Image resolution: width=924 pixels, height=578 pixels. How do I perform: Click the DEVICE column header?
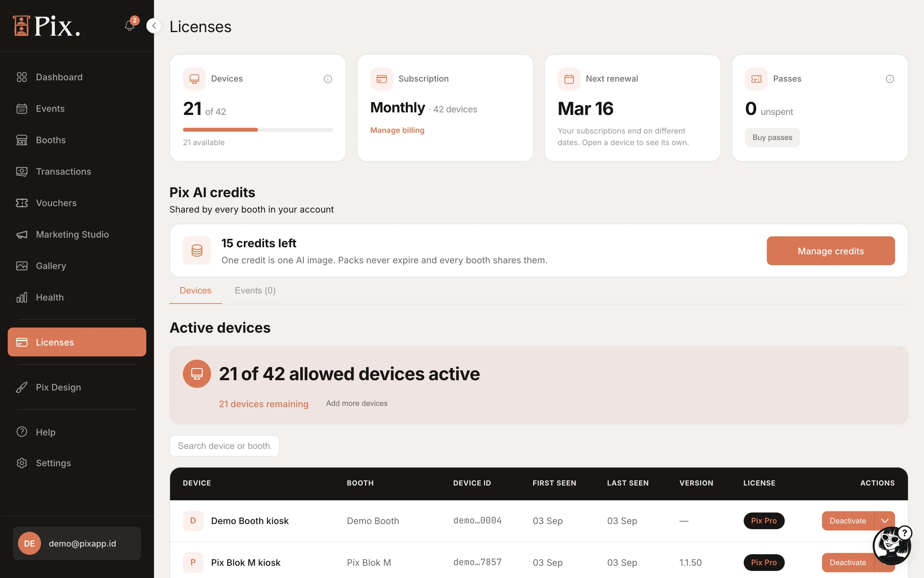tap(197, 483)
